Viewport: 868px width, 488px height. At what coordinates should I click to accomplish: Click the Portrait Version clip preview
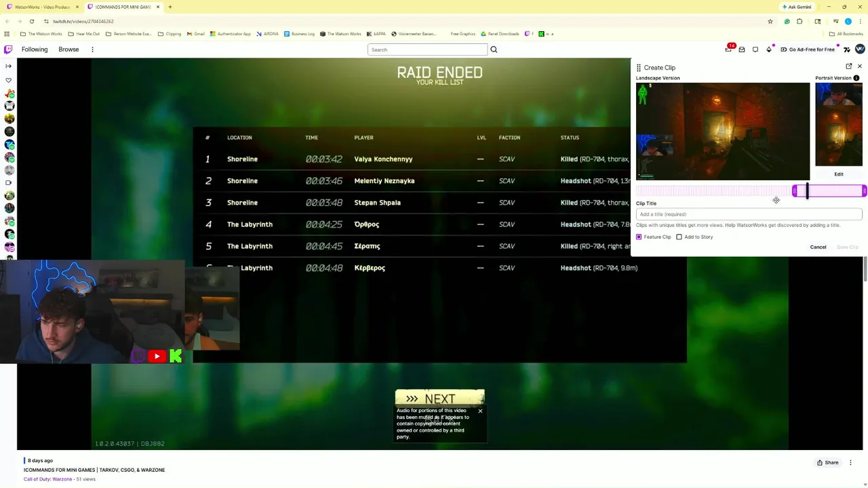[839, 125]
